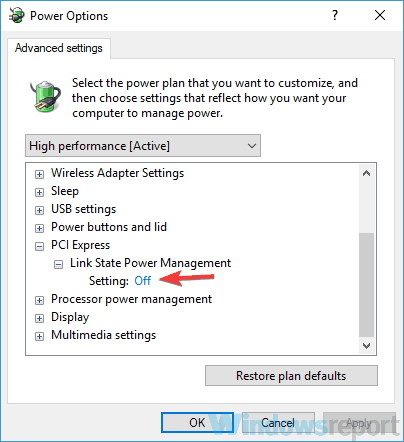Image resolution: width=404 pixels, height=442 pixels.
Task: Change the Off setting value
Action: tap(143, 281)
